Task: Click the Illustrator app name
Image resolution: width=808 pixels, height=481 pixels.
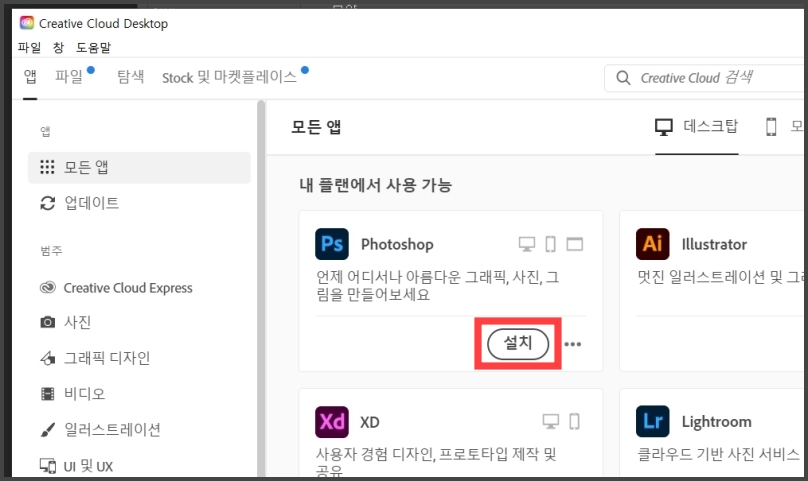Action: tap(714, 244)
